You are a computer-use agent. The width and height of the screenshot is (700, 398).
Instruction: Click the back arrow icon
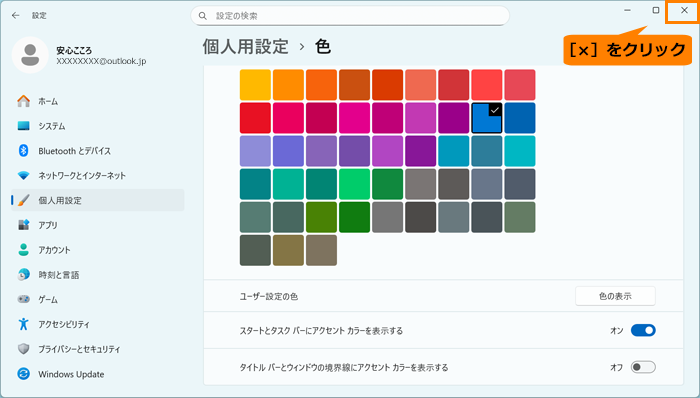(x=16, y=16)
